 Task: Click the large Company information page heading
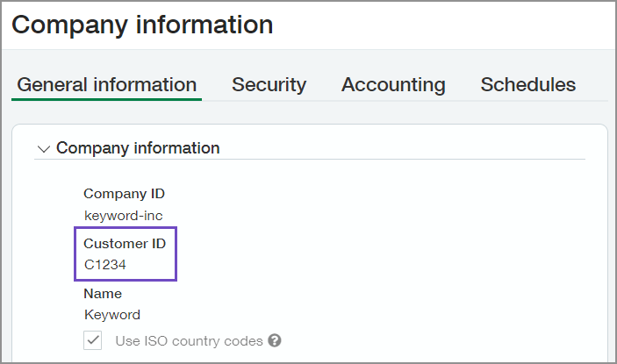[x=142, y=25]
